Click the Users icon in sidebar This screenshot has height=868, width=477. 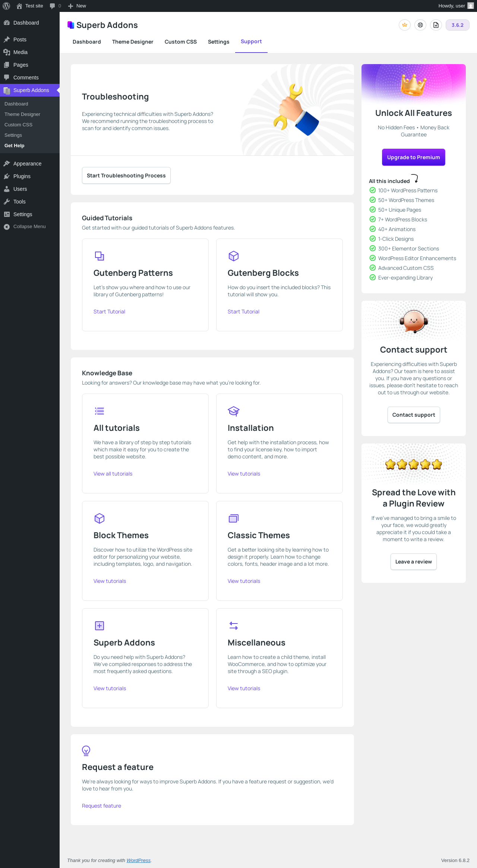[7, 189]
